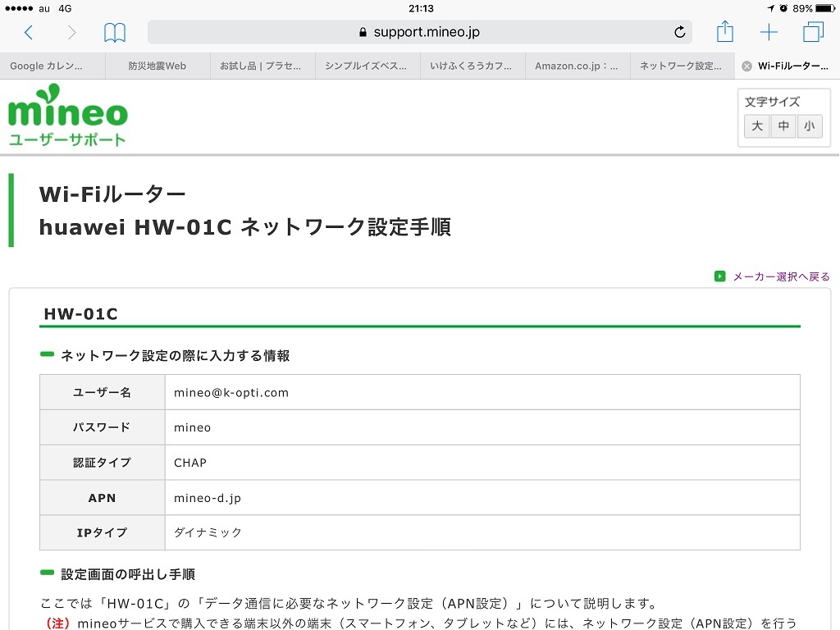This screenshot has width=840, height=630.
Task: Tap the APN table header cell
Action: tap(103, 498)
